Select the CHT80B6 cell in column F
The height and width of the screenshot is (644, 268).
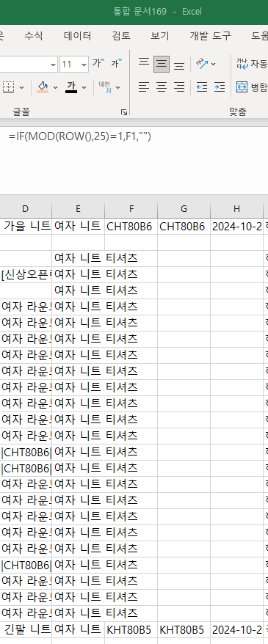coord(131,227)
